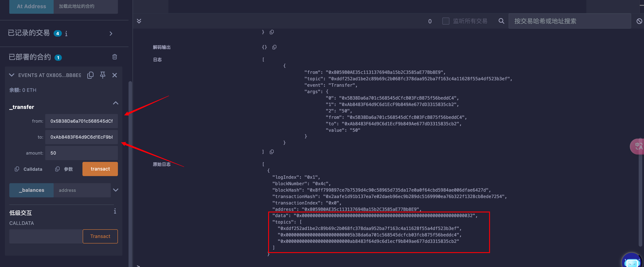Screen dimensions: 644x267
Task: Focus the load contract address input field
Action: (x=86, y=6)
